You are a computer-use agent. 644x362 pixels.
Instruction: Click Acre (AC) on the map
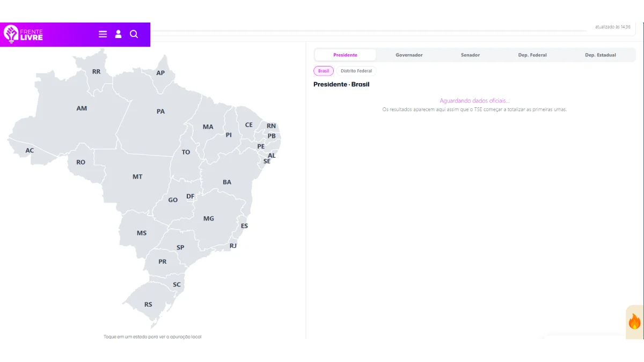click(x=30, y=150)
